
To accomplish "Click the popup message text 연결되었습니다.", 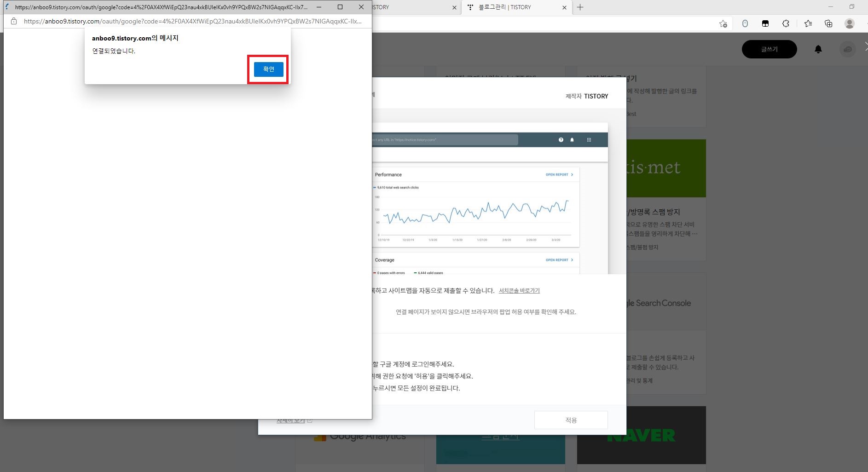I will coord(114,51).
